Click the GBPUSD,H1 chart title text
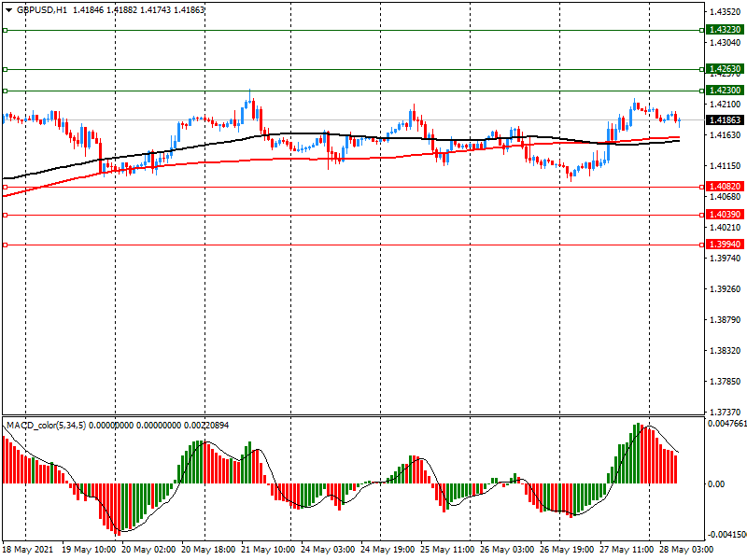The image size is (747, 560). [x=41, y=9]
